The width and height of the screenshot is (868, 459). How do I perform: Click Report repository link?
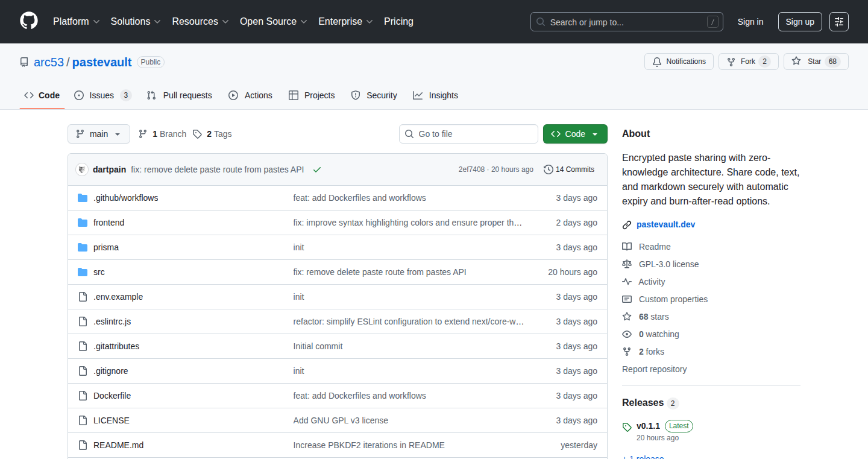tap(655, 369)
